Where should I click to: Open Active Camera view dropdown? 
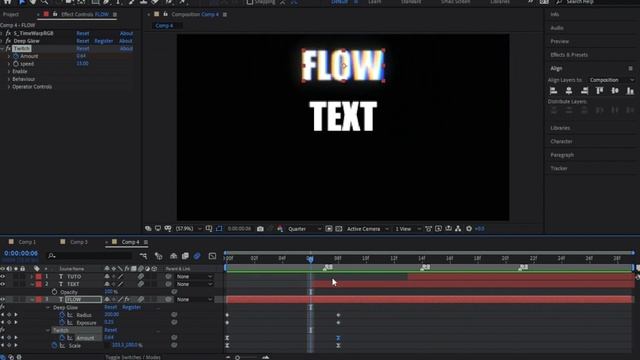tap(367, 229)
